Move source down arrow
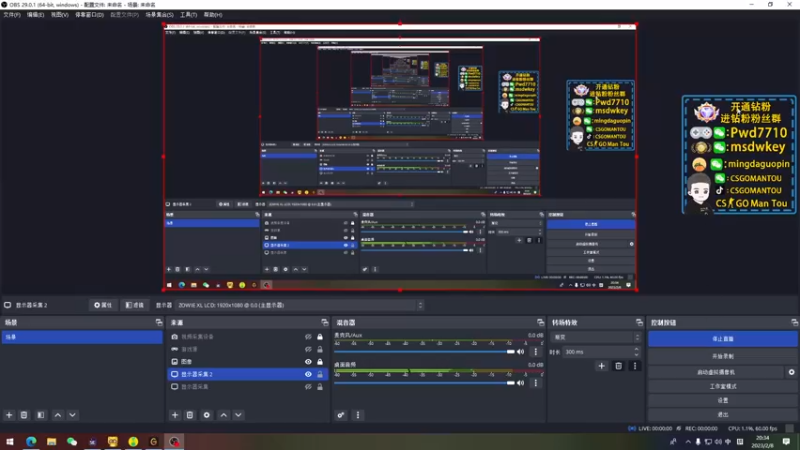The height and width of the screenshot is (450, 800). (x=238, y=415)
